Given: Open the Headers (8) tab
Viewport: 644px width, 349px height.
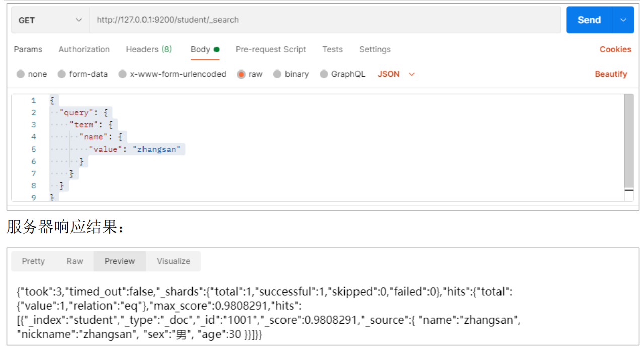Looking at the screenshot, I should coord(149,49).
